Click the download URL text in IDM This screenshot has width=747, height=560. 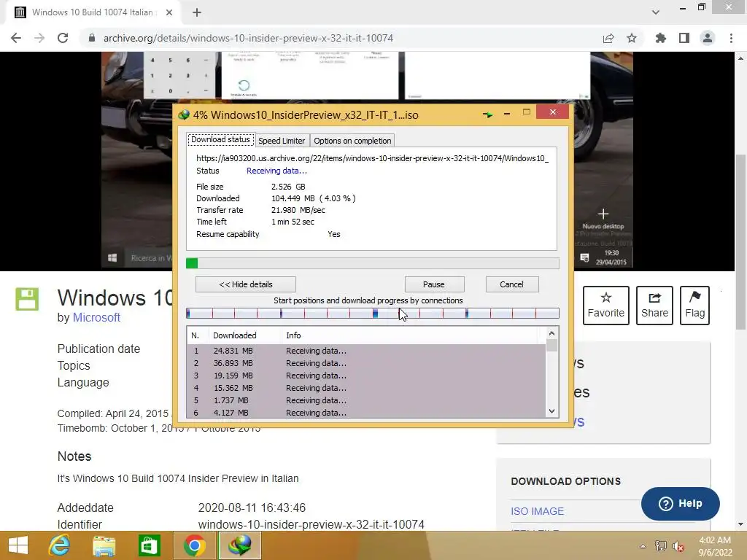373,158
